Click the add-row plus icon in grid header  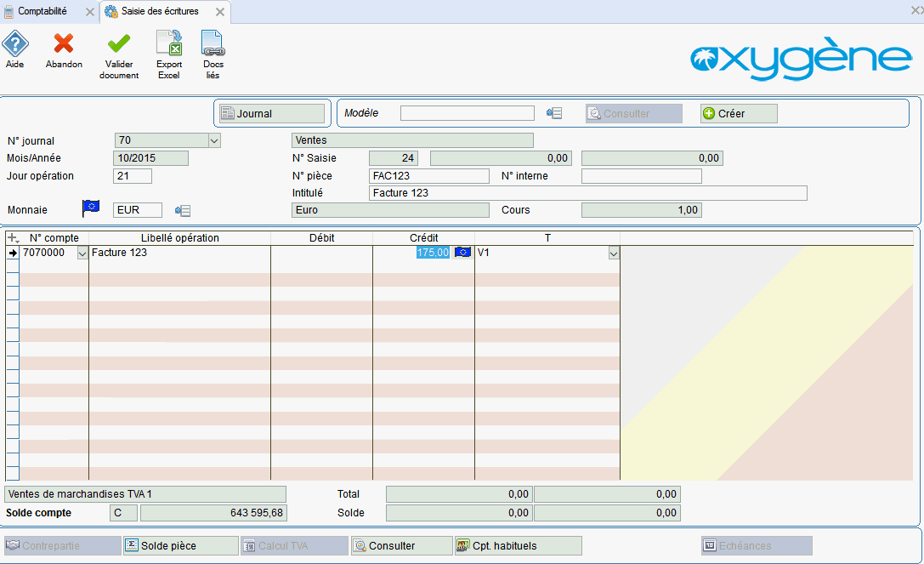click(x=12, y=238)
